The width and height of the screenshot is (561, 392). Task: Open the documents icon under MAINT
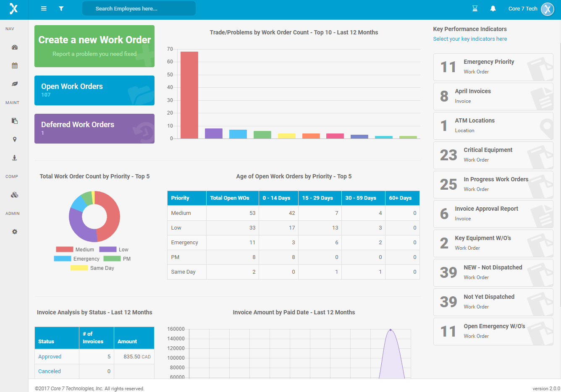15,121
